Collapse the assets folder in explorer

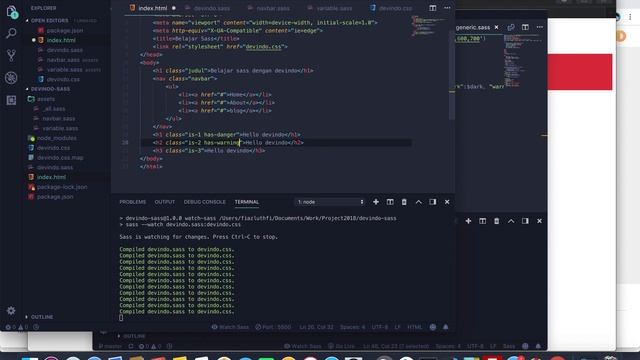click(x=46, y=99)
